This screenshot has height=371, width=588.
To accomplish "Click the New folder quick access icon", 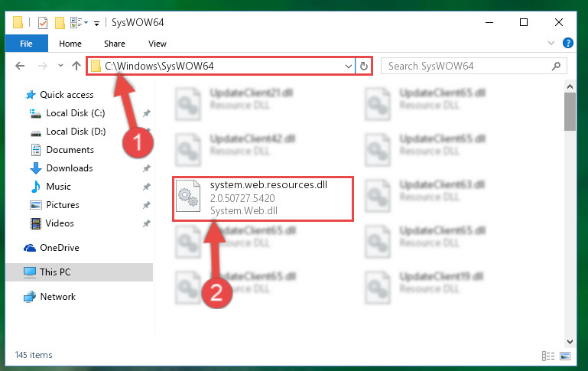I will click(x=60, y=22).
